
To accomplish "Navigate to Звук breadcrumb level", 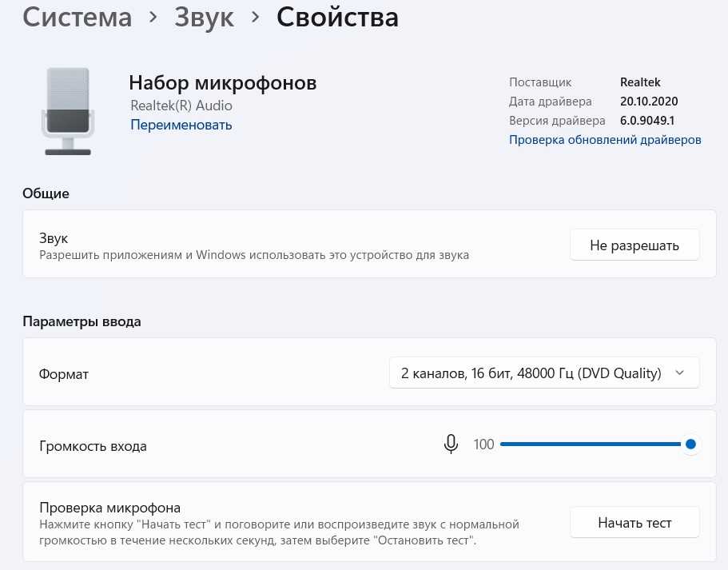I will (205, 17).
